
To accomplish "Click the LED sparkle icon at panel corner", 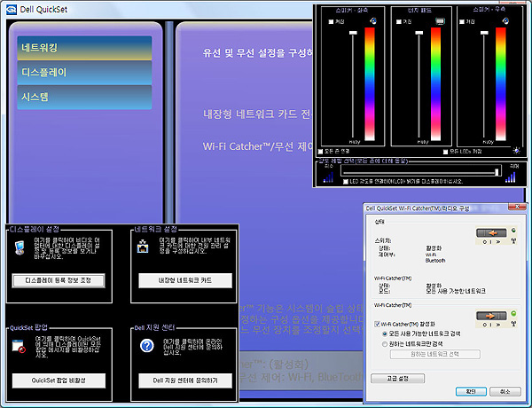I will [516, 151].
